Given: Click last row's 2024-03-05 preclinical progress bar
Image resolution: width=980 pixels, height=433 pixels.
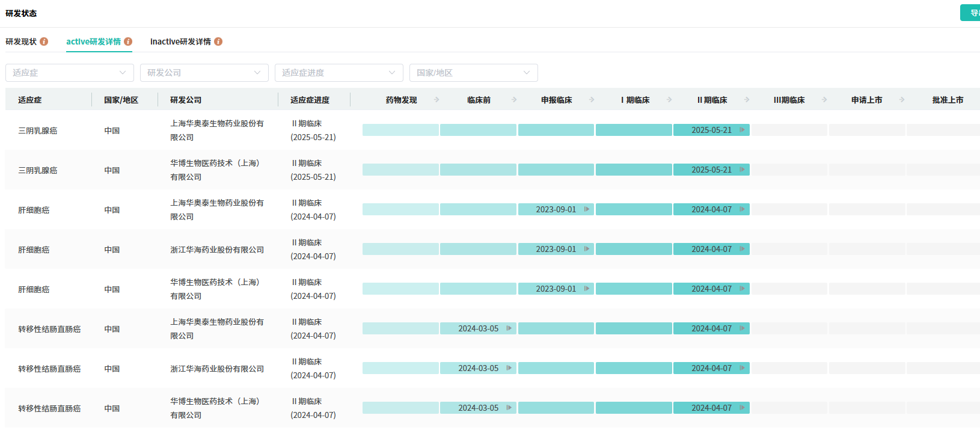Looking at the screenshot, I should [x=478, y=408].
